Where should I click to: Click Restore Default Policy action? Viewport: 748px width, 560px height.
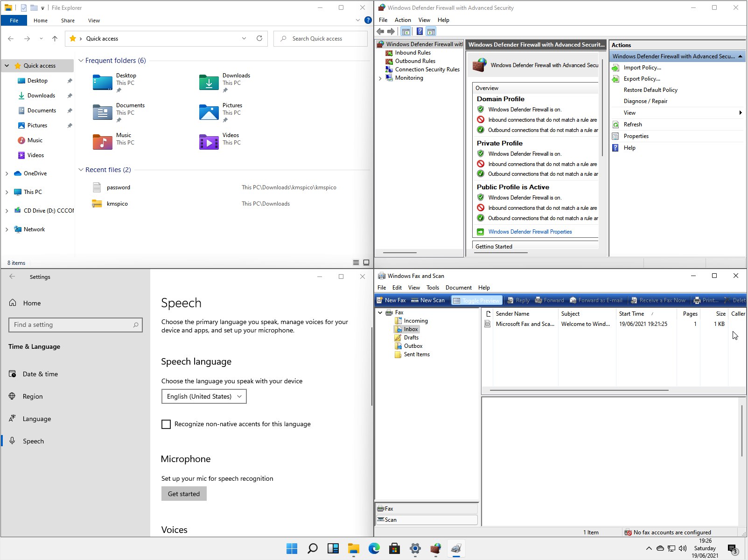650,90
